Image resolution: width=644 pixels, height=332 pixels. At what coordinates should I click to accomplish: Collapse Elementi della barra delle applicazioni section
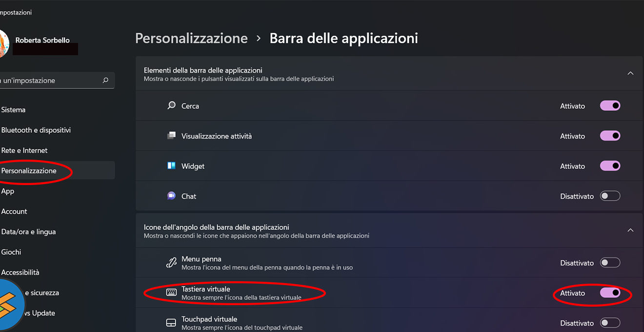[x=630, y=73]
